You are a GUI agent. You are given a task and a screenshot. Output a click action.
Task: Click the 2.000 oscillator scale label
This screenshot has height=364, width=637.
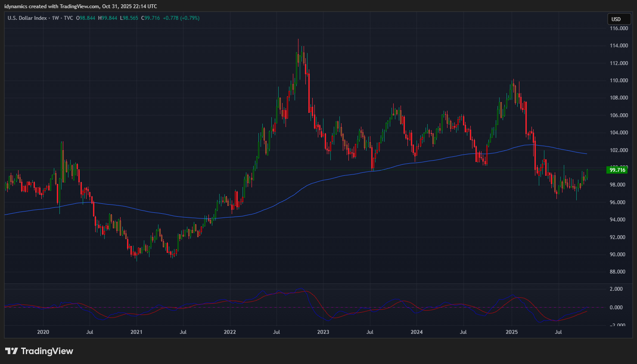[x=616, y=289]
